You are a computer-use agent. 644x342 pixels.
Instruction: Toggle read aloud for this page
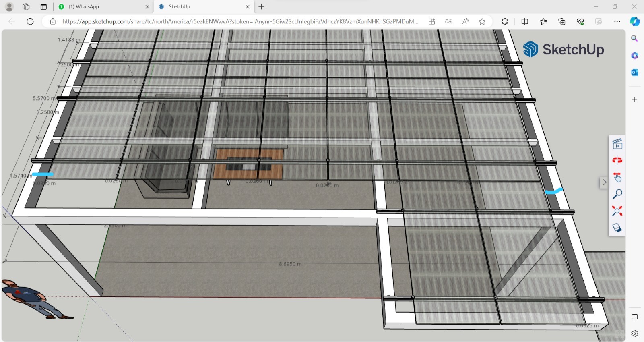[x=465, y=21]
